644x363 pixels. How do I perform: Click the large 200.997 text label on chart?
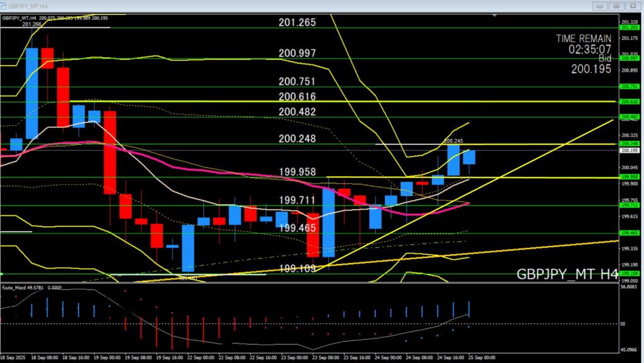coord(297,53)
